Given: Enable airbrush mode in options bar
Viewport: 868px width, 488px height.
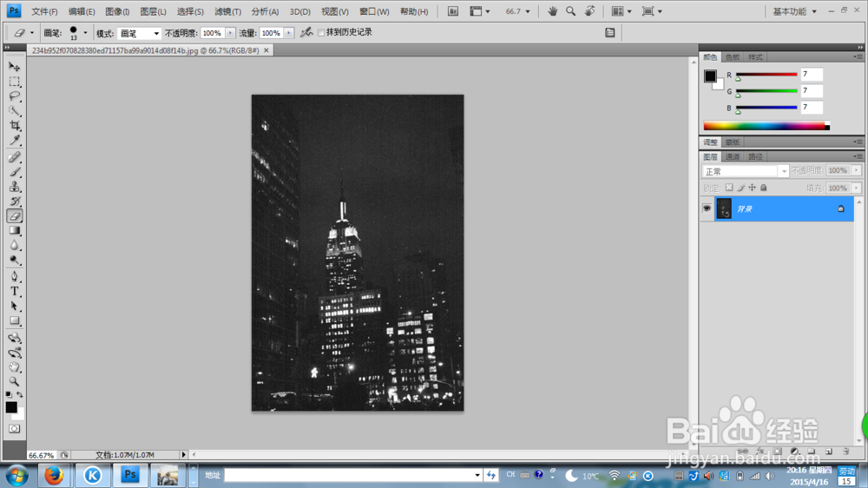Looking at the screenshot, I should coord(306,33).
